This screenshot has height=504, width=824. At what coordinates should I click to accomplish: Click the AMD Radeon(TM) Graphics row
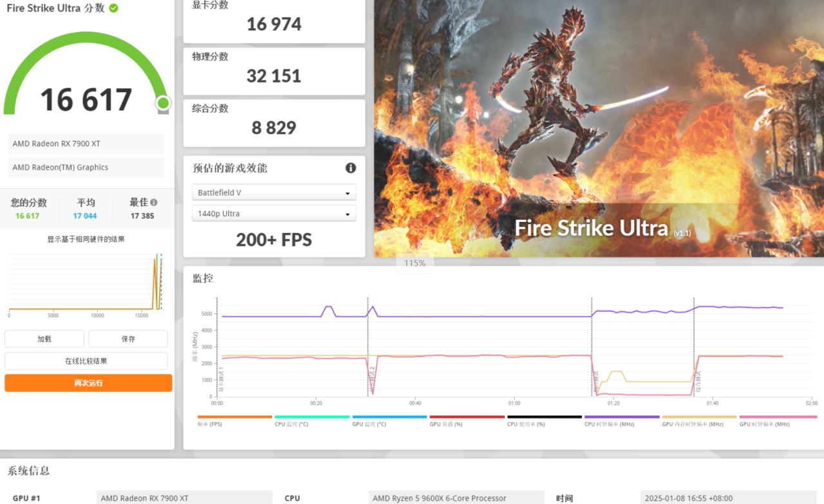(x=86, y=167)
